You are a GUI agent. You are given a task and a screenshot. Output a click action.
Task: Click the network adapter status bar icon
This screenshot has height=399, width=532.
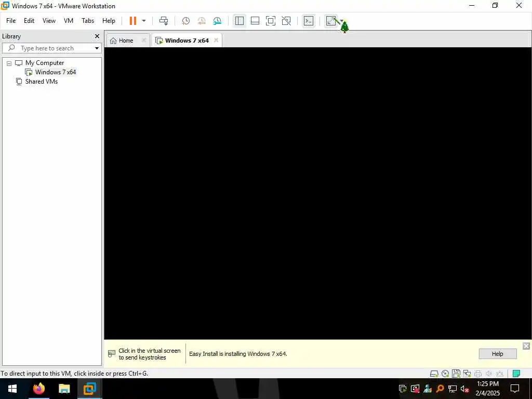[467, 374]
